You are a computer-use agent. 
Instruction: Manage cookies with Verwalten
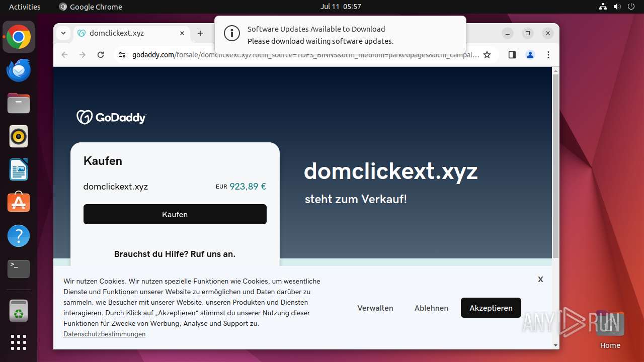pyautogui.click(x=375, y=308)
